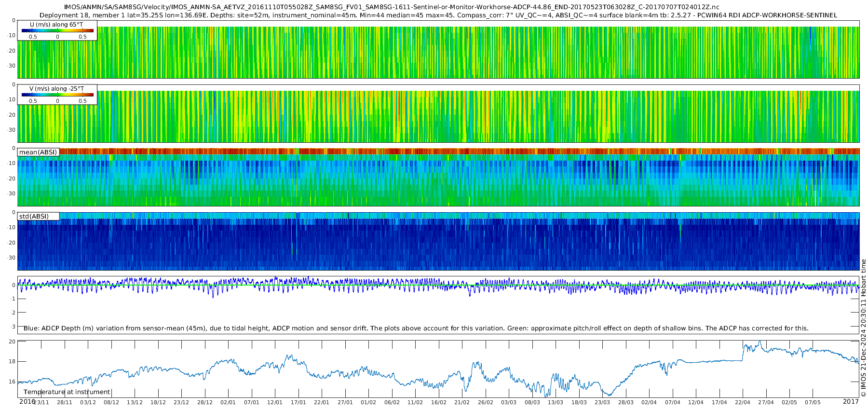Select the 01/02 tick on time axis
Screen dimensions: 868x410
(x=368, y=402)
